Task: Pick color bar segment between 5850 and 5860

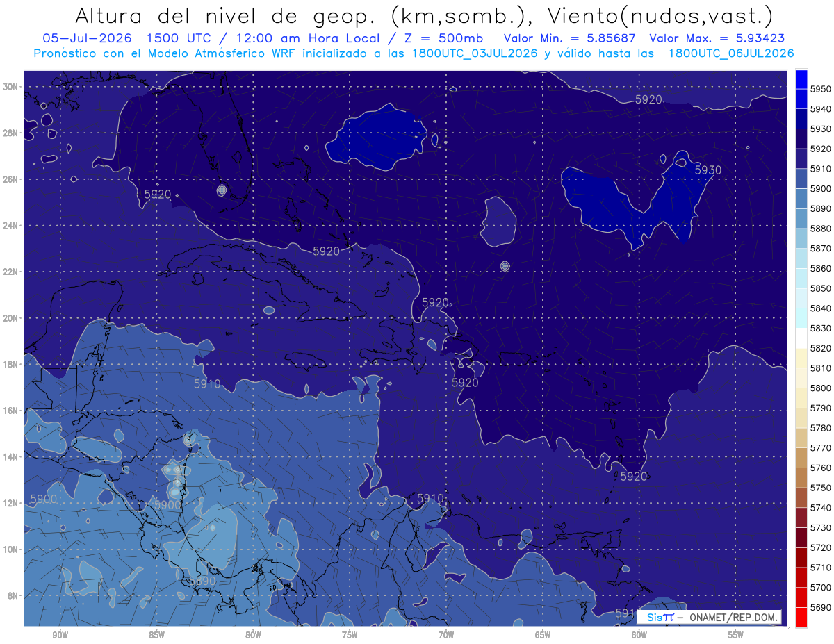Action: tap(801, 278)
